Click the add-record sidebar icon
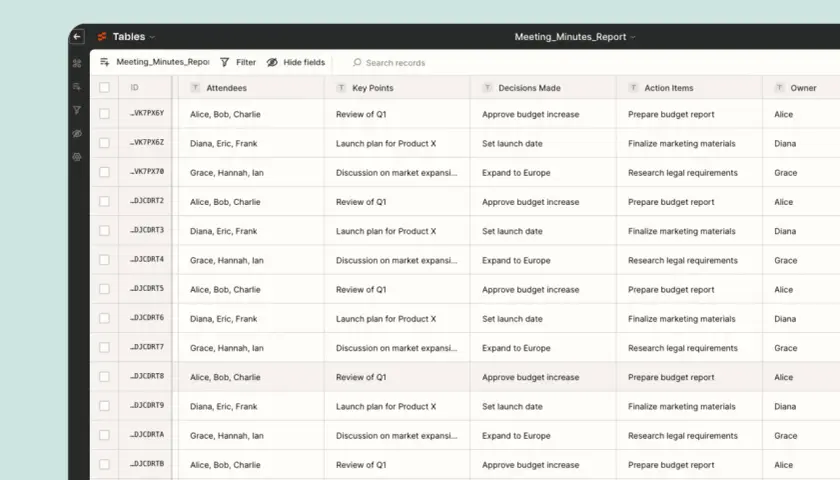840x480 pixels. pyautogui.click(x=77, y=86)
